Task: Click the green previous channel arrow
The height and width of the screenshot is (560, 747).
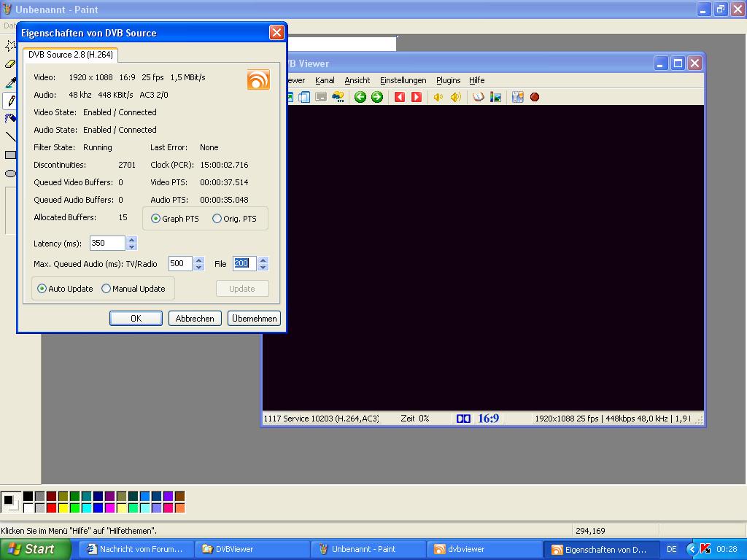Action: (x=360, y=97)
